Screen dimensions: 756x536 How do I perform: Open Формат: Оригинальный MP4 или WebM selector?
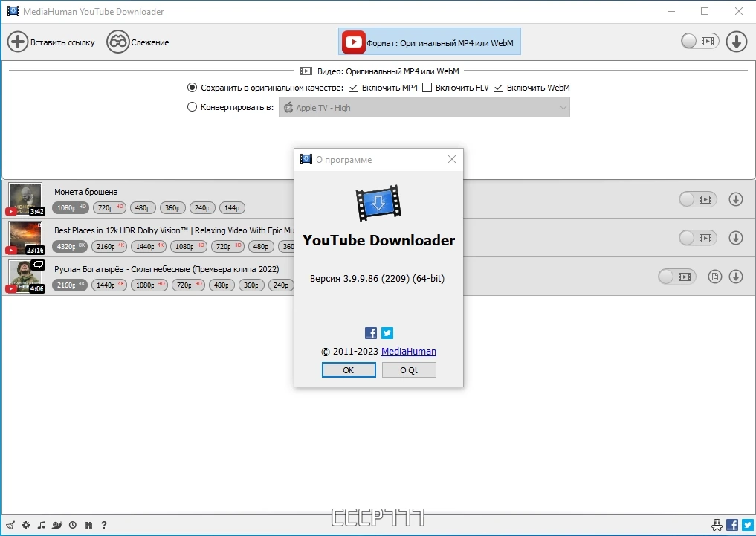click(x=430, y=42)
